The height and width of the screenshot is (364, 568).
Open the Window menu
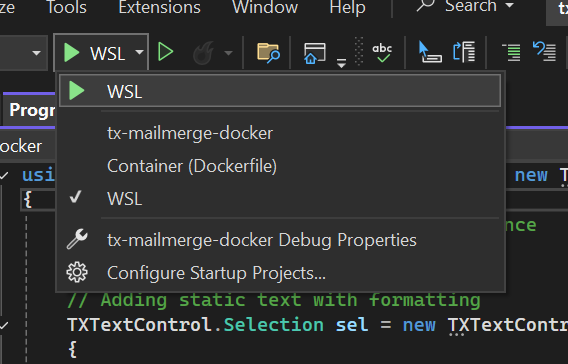265,7
